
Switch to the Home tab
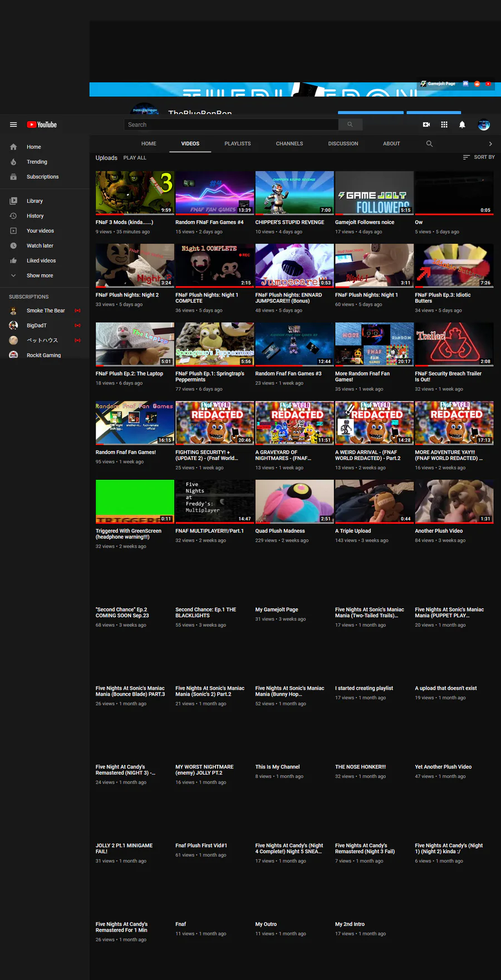tap(149, 143)
